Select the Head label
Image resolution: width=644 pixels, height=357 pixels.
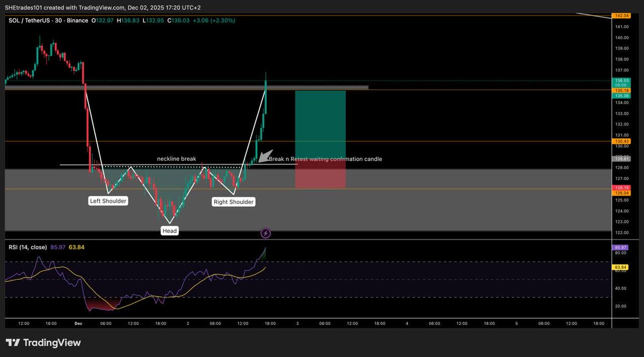[x=170, y=231]
